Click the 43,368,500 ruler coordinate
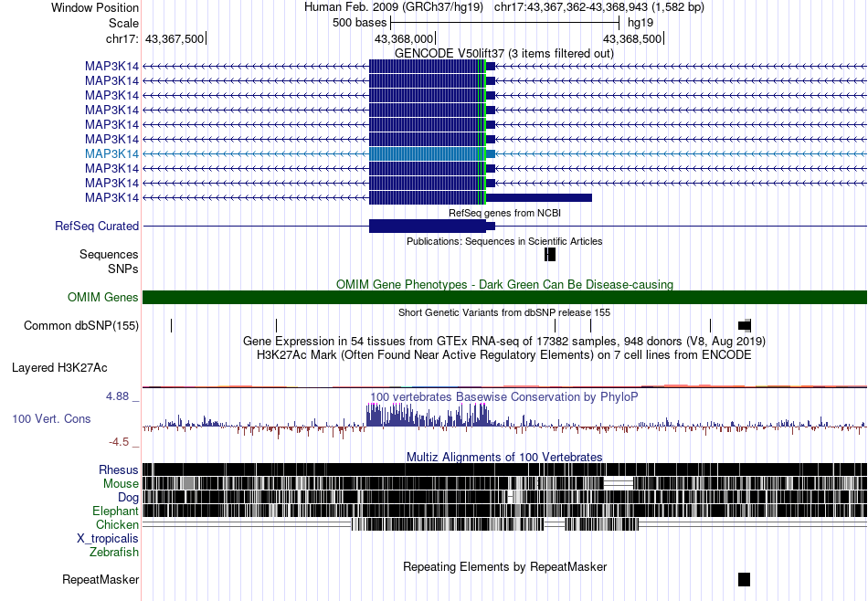This screenshot has height=601, width=868. click(632, 38)
